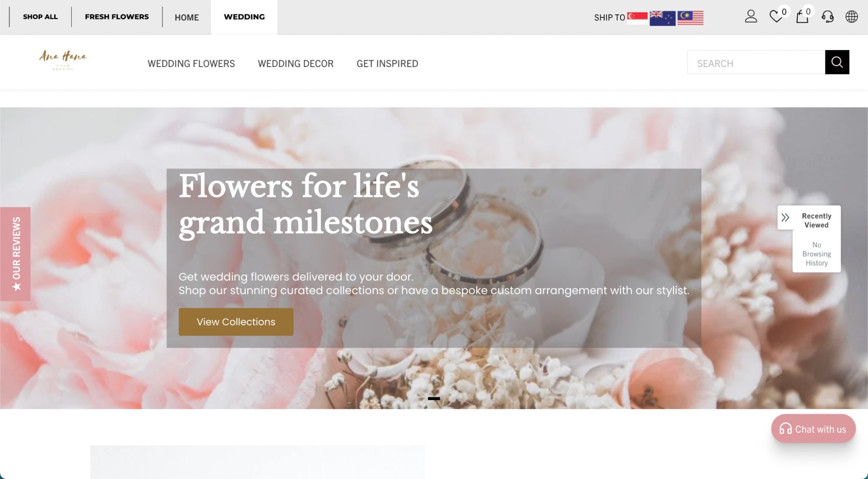
Task: Click the black search magnifier button
Action: coord(837,62)
